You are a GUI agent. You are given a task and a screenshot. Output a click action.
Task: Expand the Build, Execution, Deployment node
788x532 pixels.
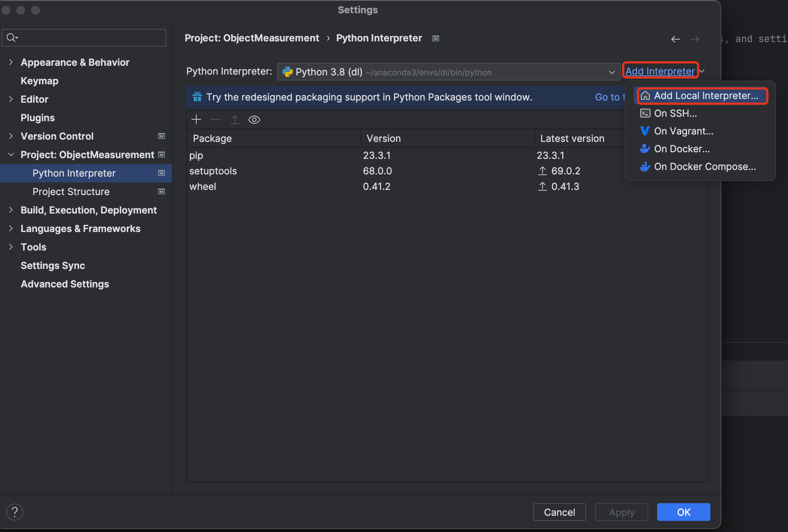(x=11, y=210)
